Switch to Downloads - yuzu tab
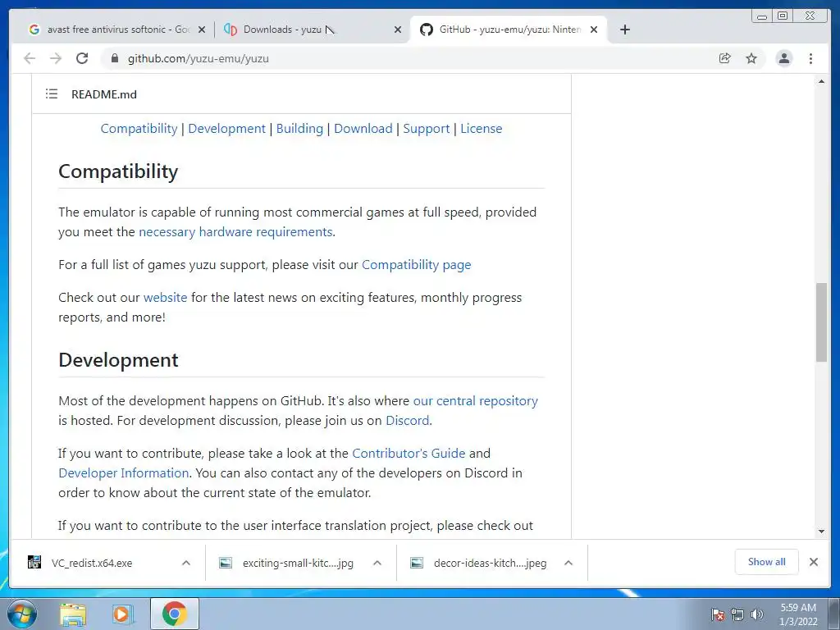 311,30
